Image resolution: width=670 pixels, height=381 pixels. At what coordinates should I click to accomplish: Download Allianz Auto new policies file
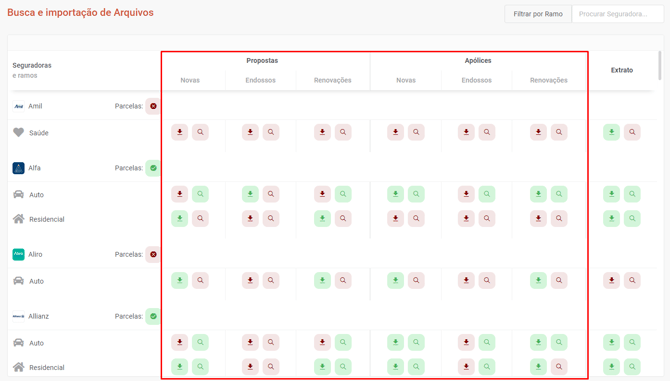[395, 342]
